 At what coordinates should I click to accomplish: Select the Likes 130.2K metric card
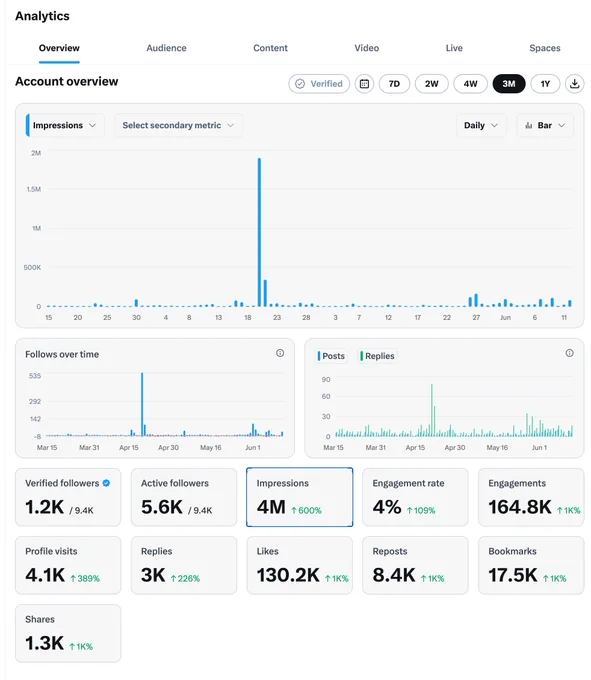[300, 565]
